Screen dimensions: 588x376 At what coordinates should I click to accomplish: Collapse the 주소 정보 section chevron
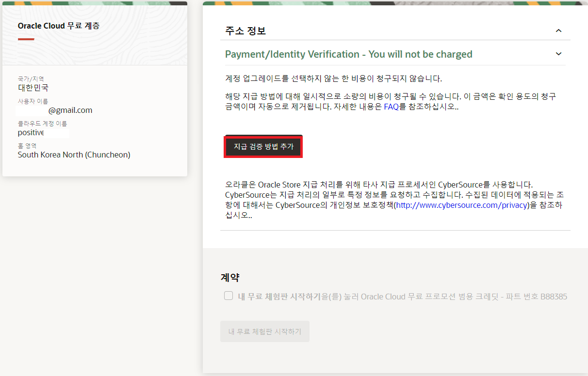[558, 31]
